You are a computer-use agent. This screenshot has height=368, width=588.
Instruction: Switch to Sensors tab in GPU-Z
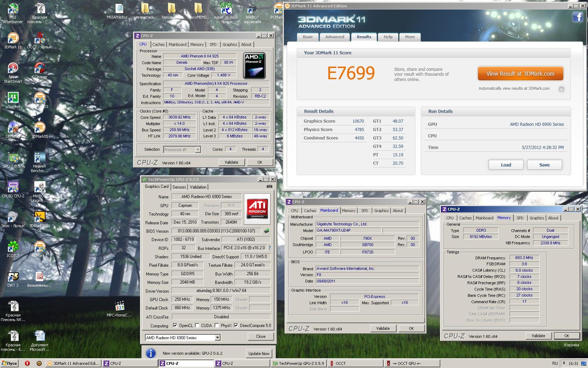(179, 187)
